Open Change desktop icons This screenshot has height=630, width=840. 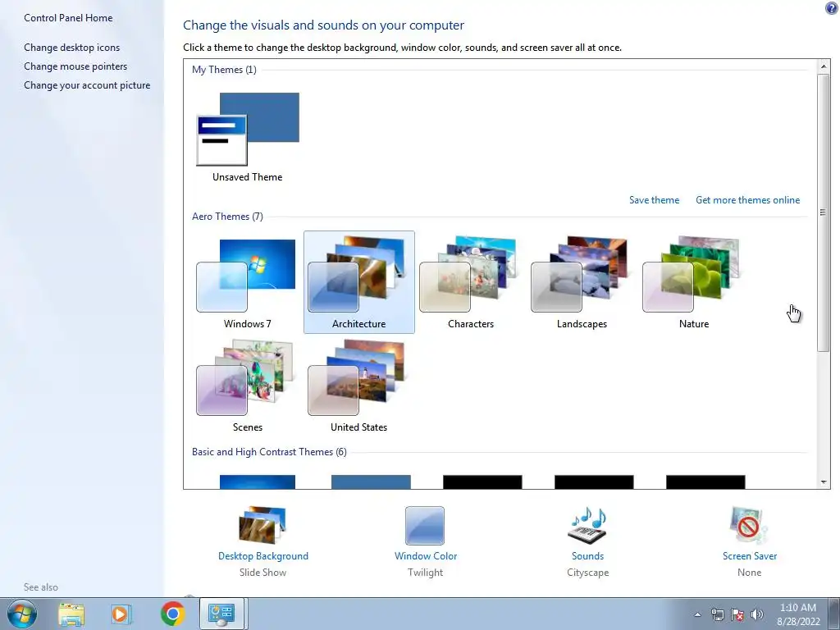coord(72,47)
